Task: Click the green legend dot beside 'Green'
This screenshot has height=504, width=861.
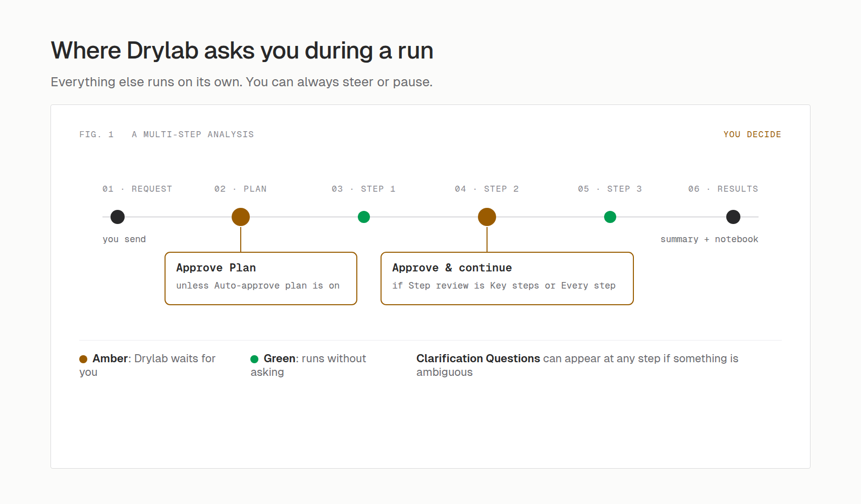Action: 254,359
